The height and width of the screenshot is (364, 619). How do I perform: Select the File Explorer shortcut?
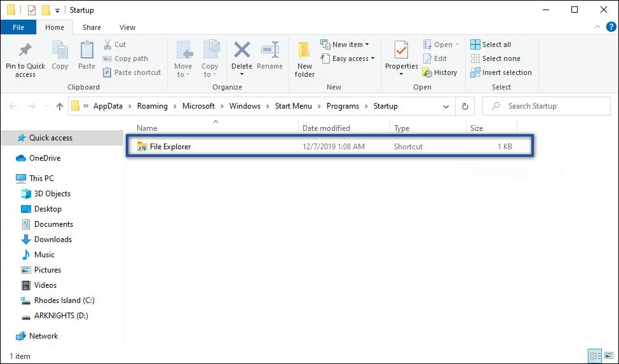330,147
